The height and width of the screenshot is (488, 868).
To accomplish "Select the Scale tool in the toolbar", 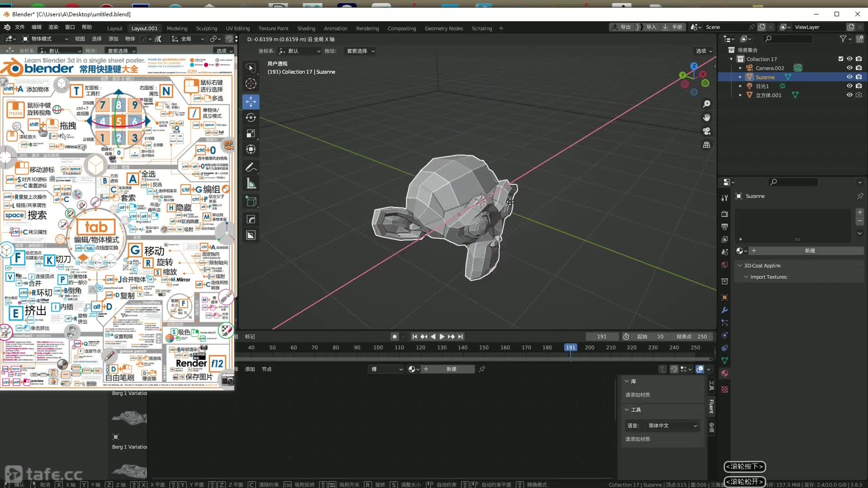I will coord(251,133).
